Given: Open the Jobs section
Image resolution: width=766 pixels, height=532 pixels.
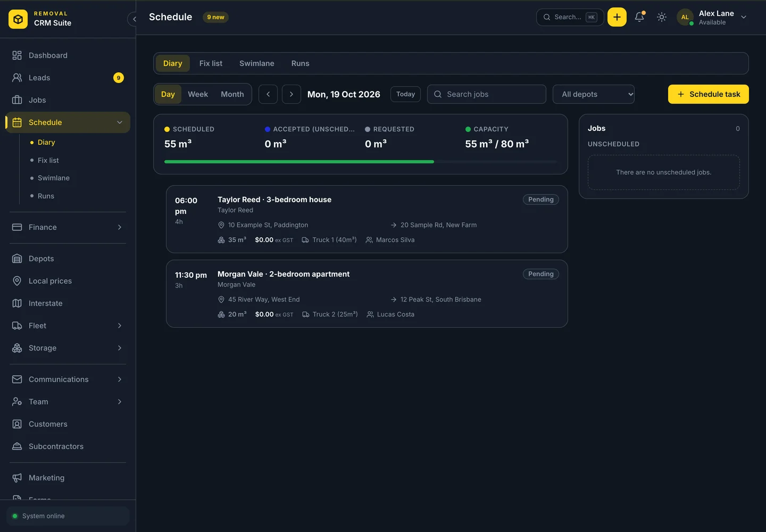Looking at the screenshot, I should coord(68,100).
